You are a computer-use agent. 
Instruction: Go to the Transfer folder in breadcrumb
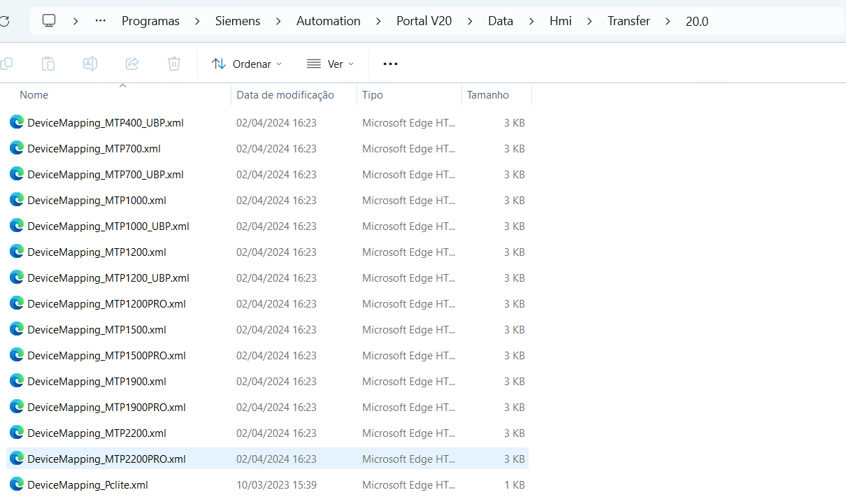click(x=629, y=21)
